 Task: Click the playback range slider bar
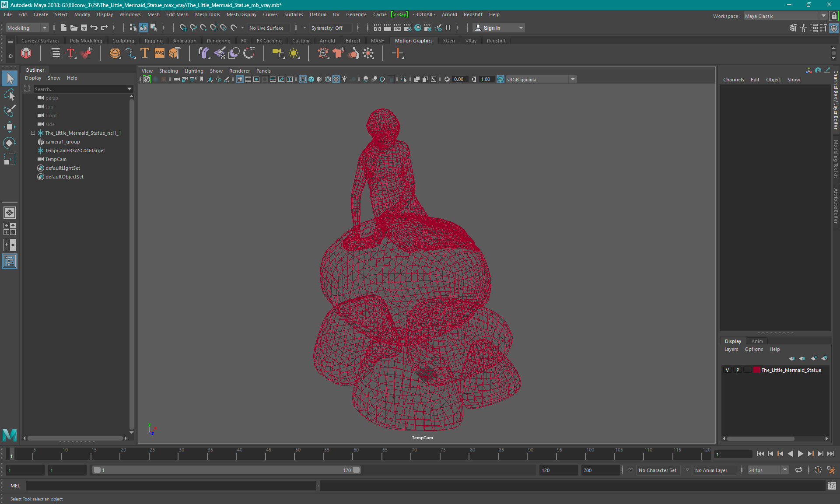pos(227,470)
